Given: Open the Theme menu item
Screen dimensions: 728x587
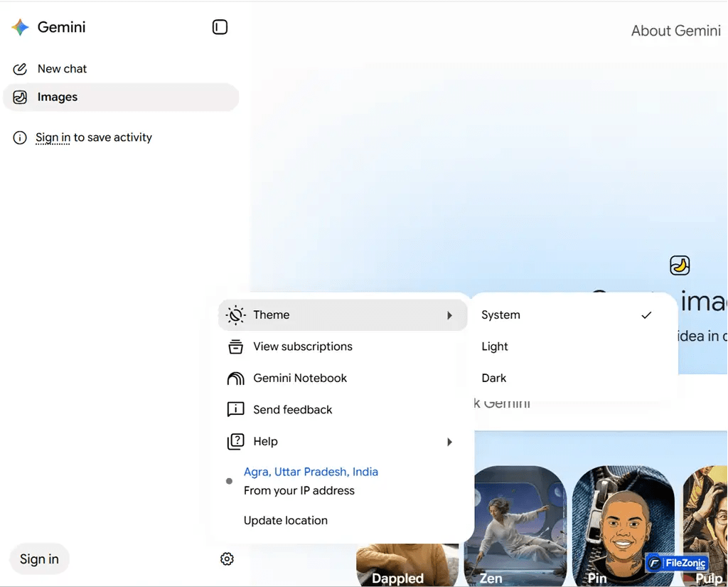Looking at the screenshot, I should tap(343, 315).
